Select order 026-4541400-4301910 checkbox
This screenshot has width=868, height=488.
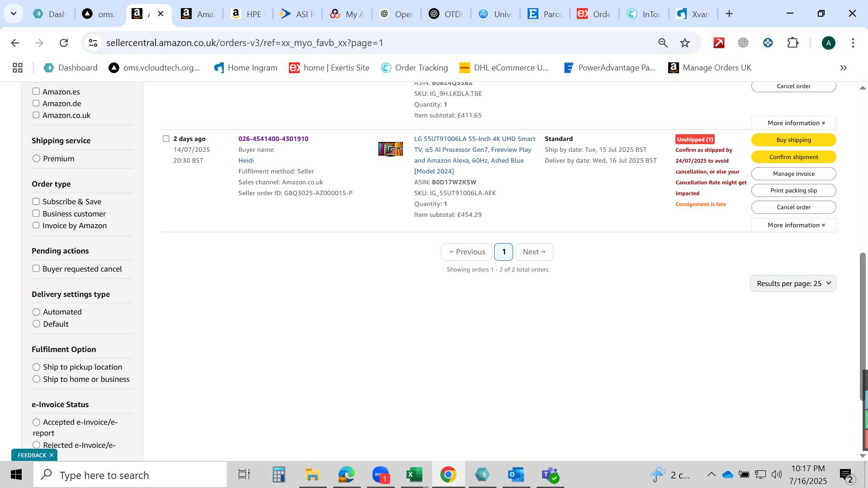tap(166, 139)
